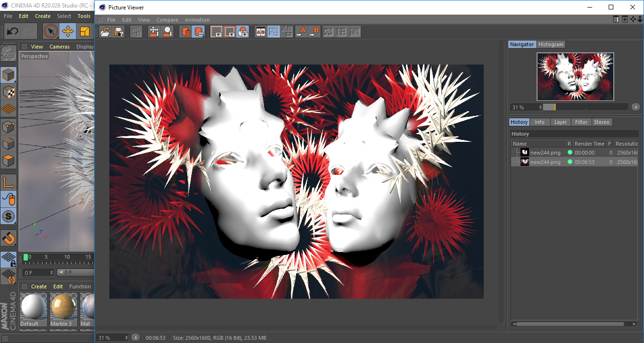Image resolution: width=644 pixels, height=343 pixels.
Task: Switch to the Histogram tab
Action: click(551, 44)
